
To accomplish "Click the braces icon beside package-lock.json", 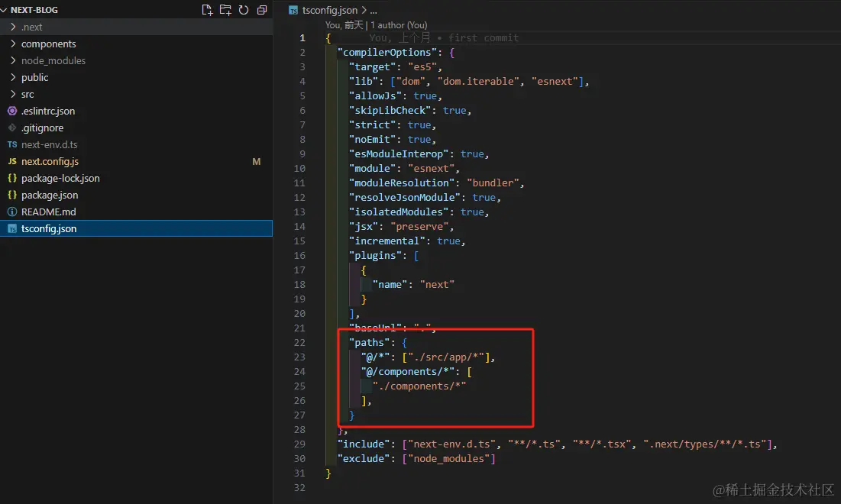I will [12, 178].
